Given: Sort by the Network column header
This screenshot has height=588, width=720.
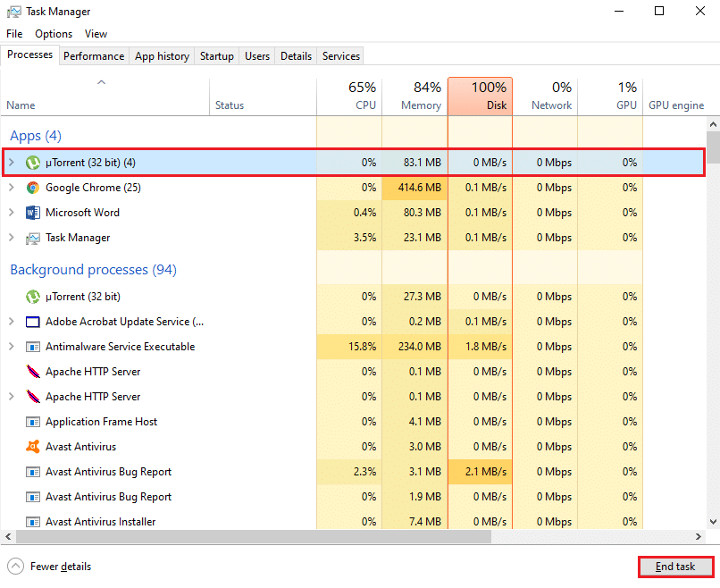Looking at the screenshot, I should point(545,96).
